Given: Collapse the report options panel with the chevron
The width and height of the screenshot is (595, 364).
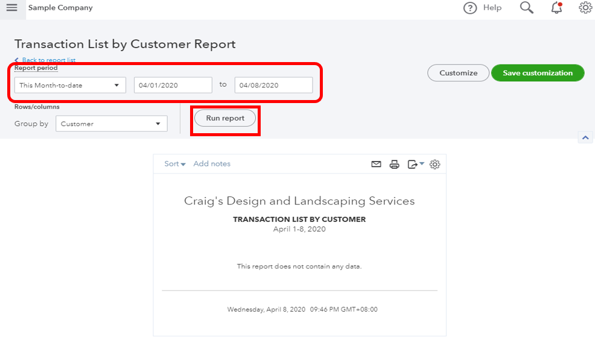Looking at the screenshot, I should [x=585, y=137].
